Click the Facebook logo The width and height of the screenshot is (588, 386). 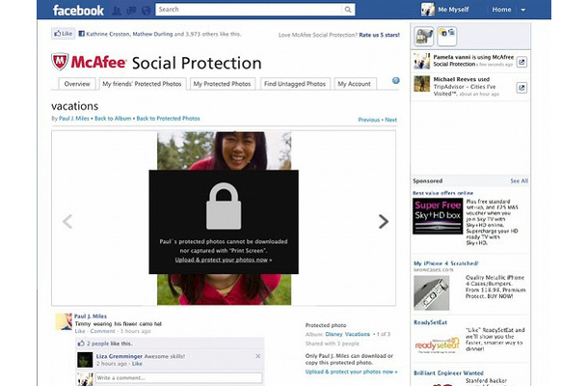coord(78,11)
